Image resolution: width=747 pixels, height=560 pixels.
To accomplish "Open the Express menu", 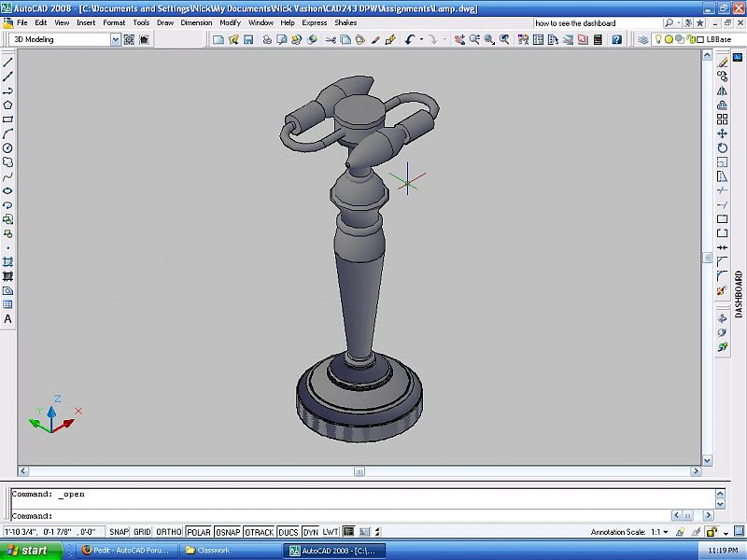I will 315,22.
